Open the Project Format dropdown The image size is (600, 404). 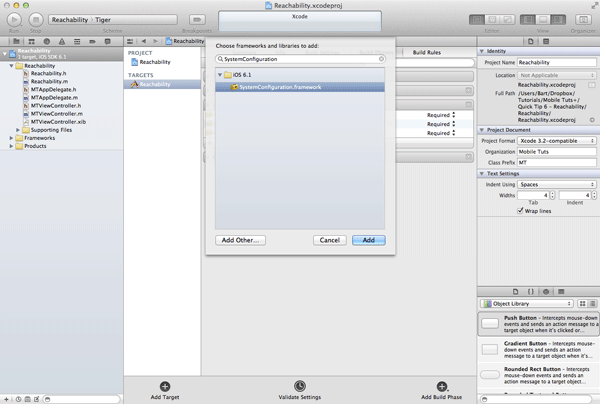pos(557,141)
